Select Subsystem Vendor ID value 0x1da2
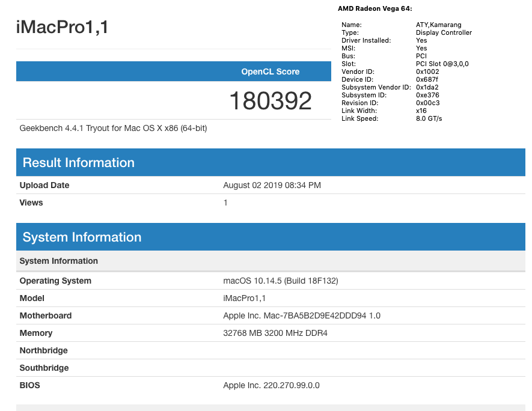Viewport: 532px width, 411px height. click(x=427, y=87)
